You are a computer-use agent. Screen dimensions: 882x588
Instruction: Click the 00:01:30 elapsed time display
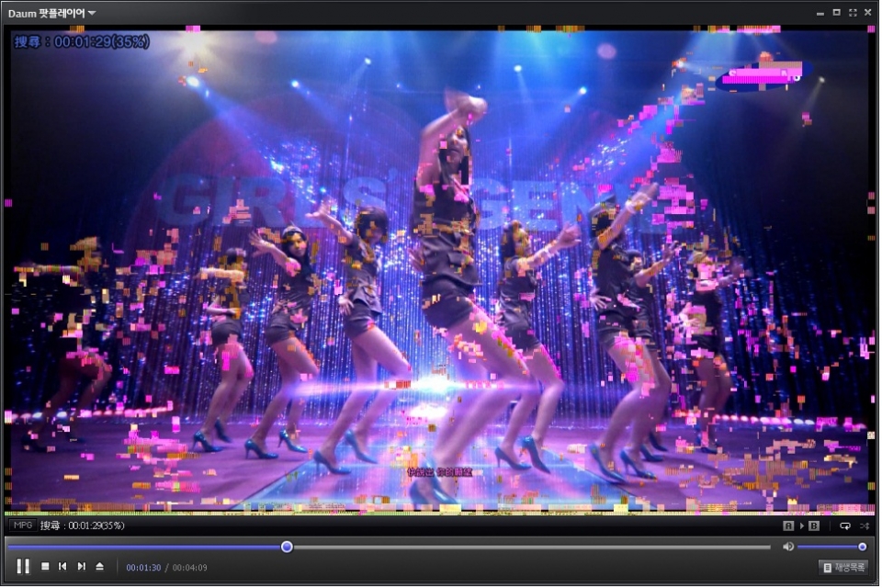pyautogui.click(x=143, y=568)
